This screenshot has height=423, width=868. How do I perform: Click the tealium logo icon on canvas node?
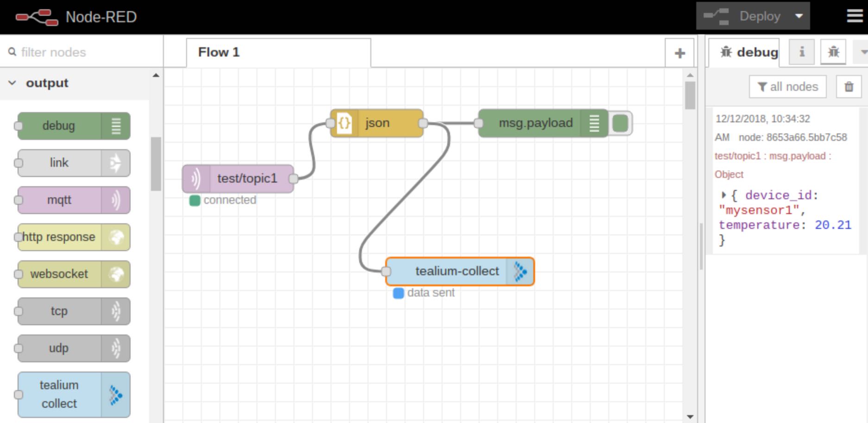click(x=520, y=271)
